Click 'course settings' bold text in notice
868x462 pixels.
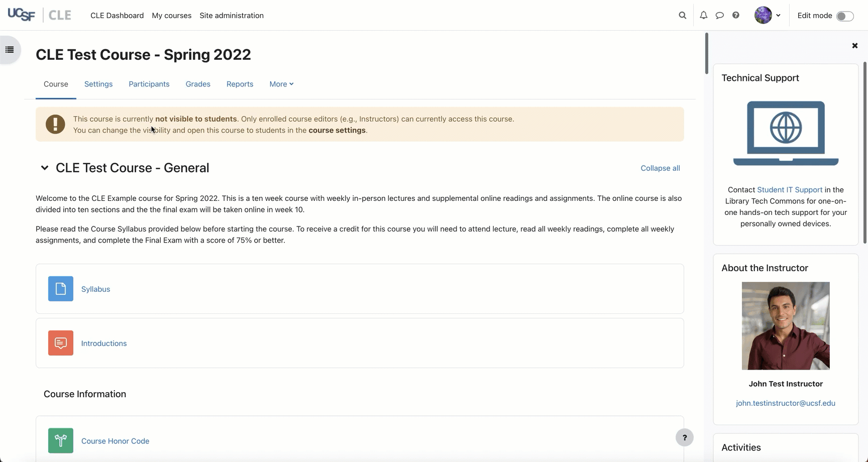coord(337,130)
